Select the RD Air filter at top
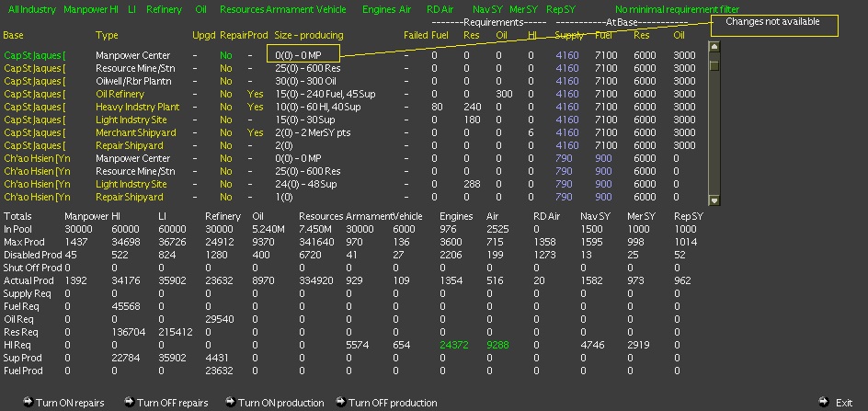The height and width of the screenshot is (411, 868). 441,9
